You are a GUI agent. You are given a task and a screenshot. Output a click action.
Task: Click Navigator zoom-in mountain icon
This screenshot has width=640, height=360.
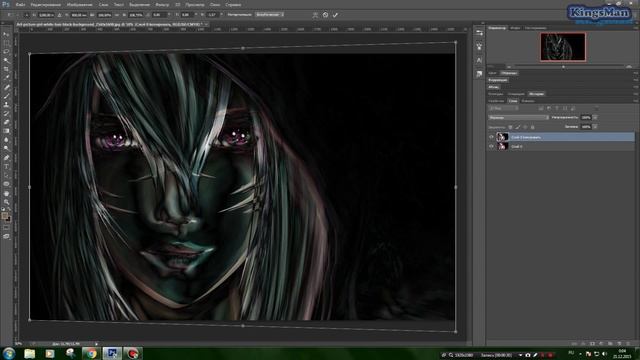coord(629,67)
